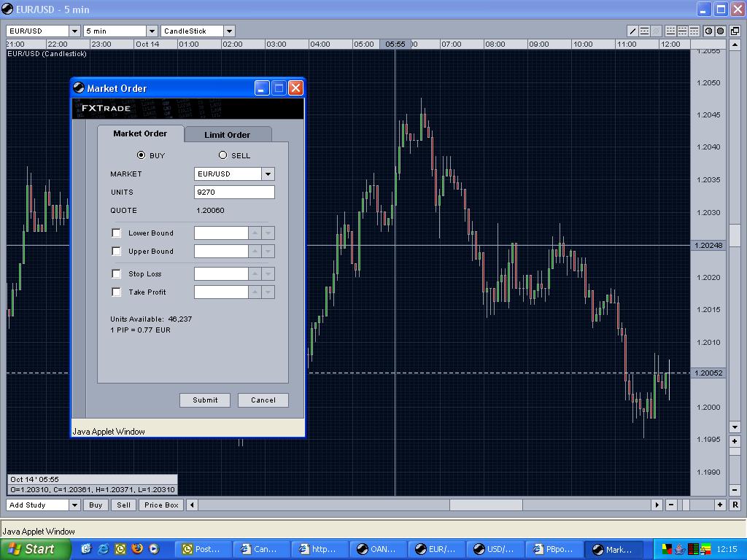Viewport: 747px width, 560px height.
Task: Expand the 5 min timeframe dropdown
Action: [x=152, y=31]
